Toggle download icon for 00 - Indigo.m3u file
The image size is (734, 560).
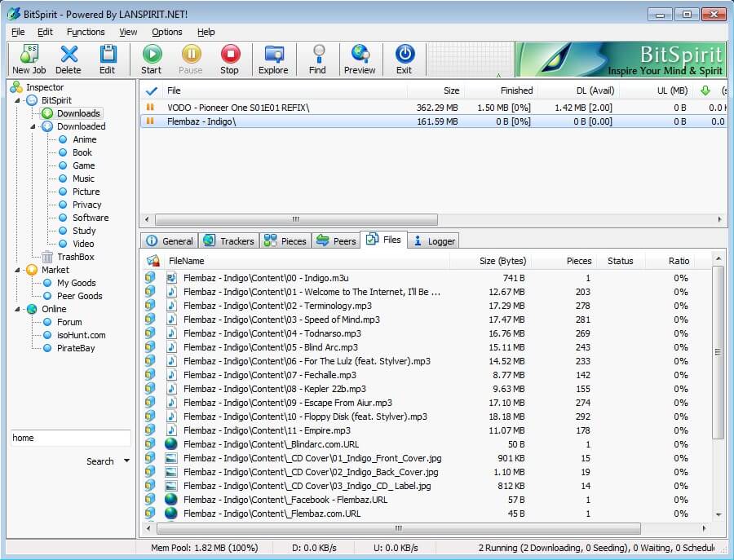click(x=150, y=278)
